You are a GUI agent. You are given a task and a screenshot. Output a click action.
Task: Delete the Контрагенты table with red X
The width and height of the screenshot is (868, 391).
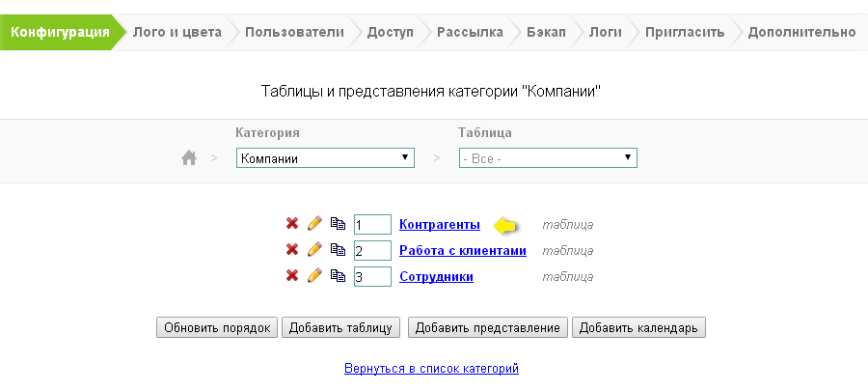292,224
